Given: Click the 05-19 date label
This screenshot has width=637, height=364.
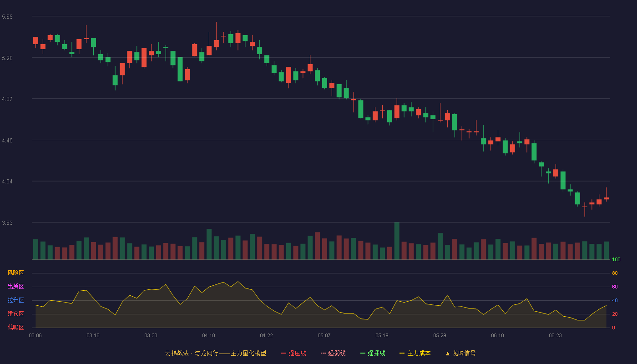Looking at the screenshot, I should (x=382, y=335).
